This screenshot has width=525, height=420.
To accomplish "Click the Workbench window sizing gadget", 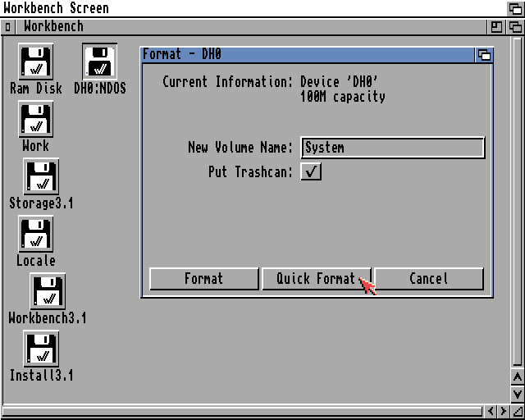I will [518, 411].
